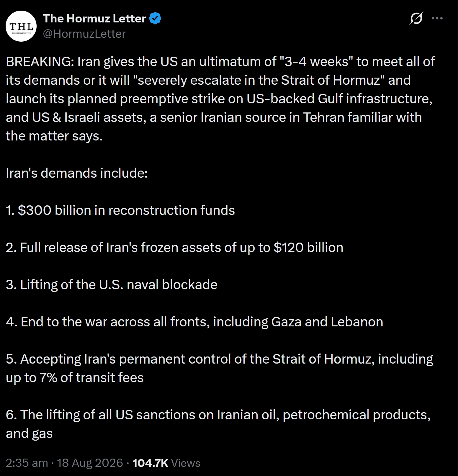This screenshot has height=476, width=458.
Task: Click the 'Views' label beside the count
Action: [x=186, y=463]
